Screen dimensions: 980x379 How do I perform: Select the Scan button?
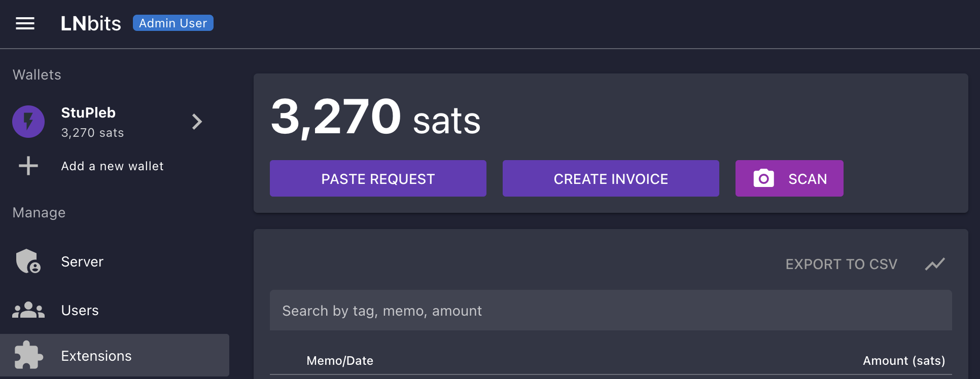789,178
